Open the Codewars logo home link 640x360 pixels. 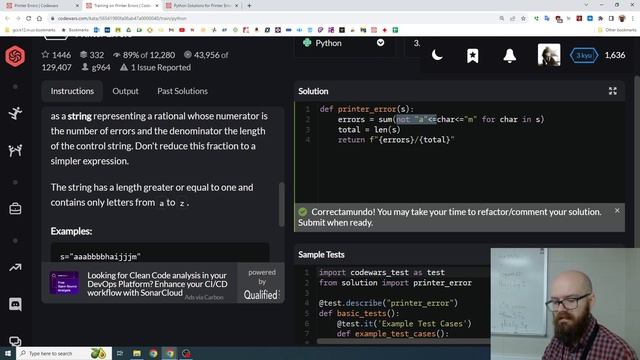(x=15, y=56)
